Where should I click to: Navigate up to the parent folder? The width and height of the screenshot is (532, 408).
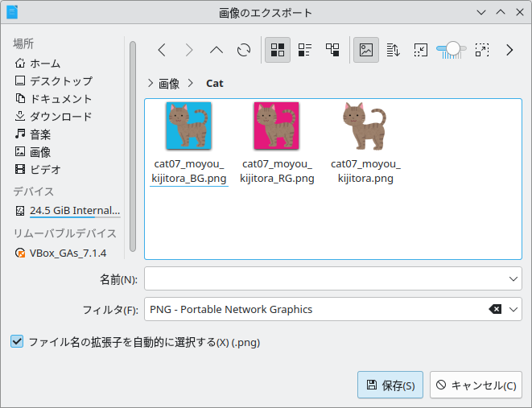point(217,50)
